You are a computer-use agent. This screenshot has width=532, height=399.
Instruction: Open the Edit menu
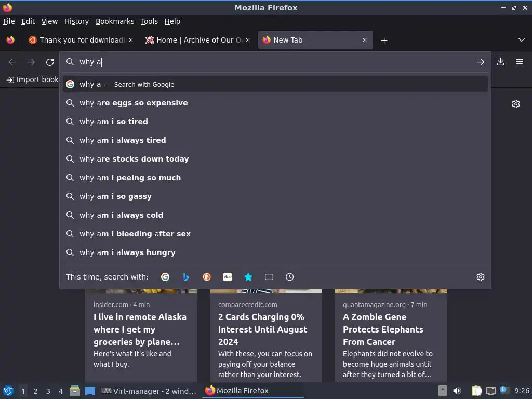[28, 21]
